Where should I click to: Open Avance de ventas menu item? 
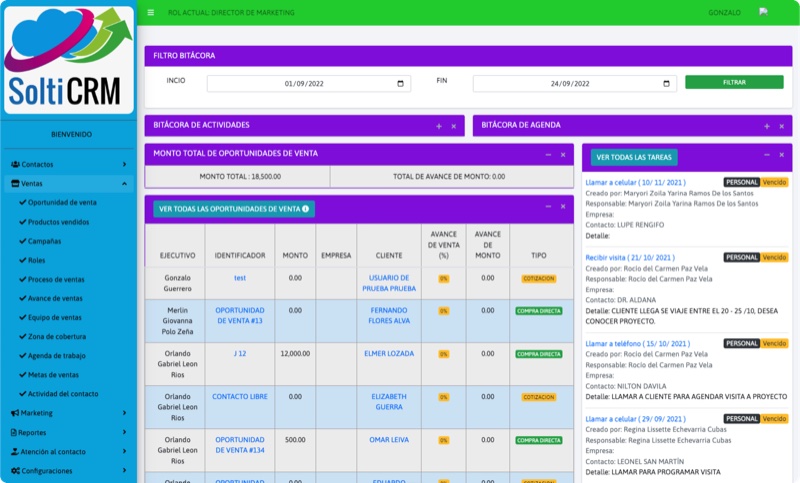click(x=51, y=298)
